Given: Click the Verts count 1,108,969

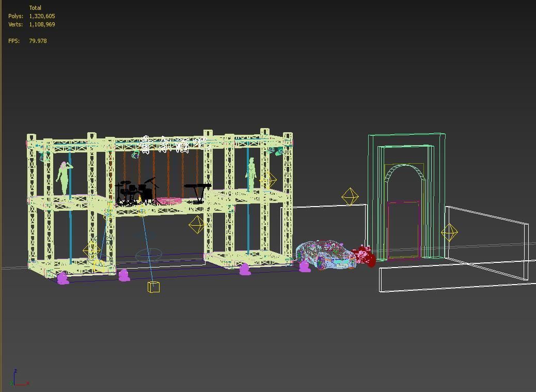Looking at the screenshot, I should 42,24.
